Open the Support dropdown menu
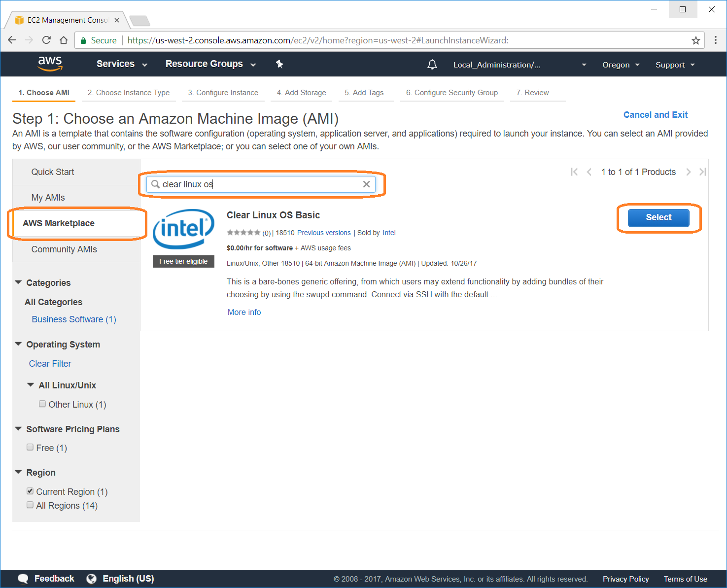The height and width of the screenshot is (588, 727). (x=675, y=65)
